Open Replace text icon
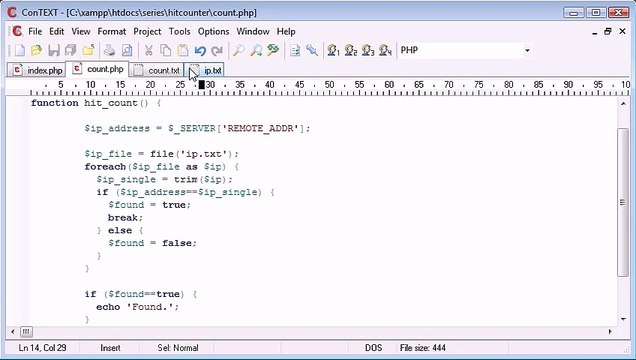636x360 pixels. coord(273,50)
